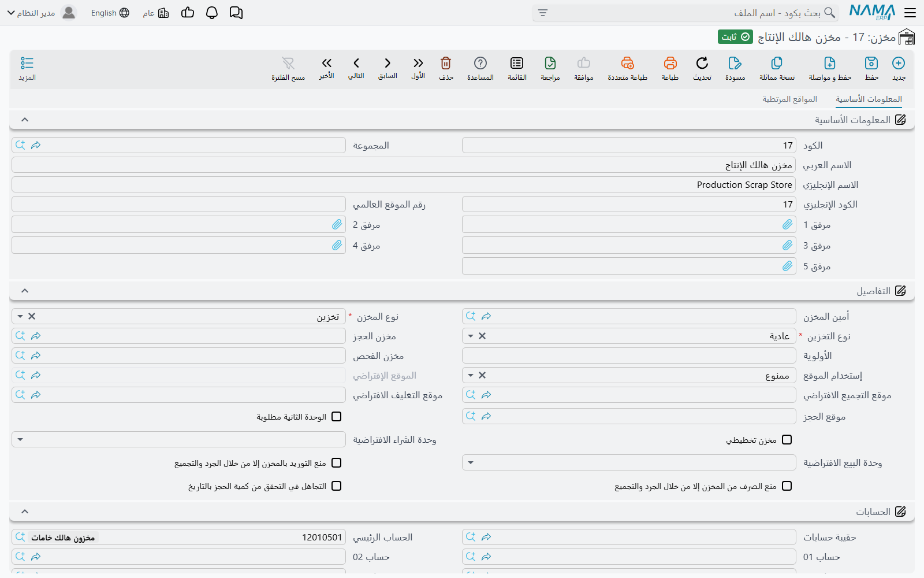Viewport: 924px width, 578px height.
Task: Toggle مخزن تخطيطي checkbox
Action: [x=787, y=440]
